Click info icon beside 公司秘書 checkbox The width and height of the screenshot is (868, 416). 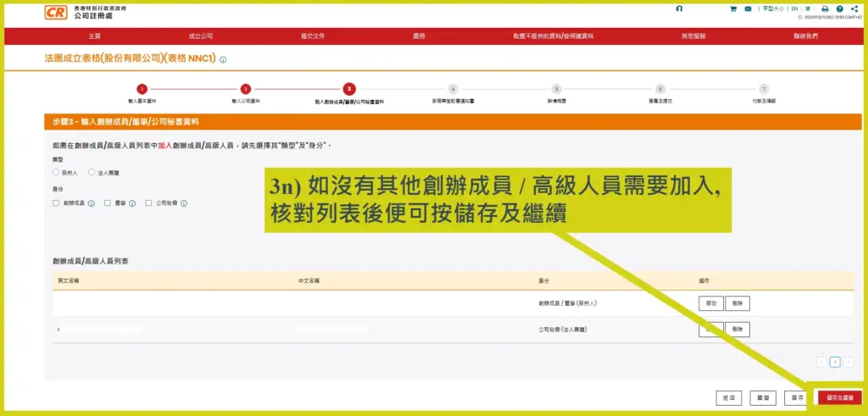184,203
